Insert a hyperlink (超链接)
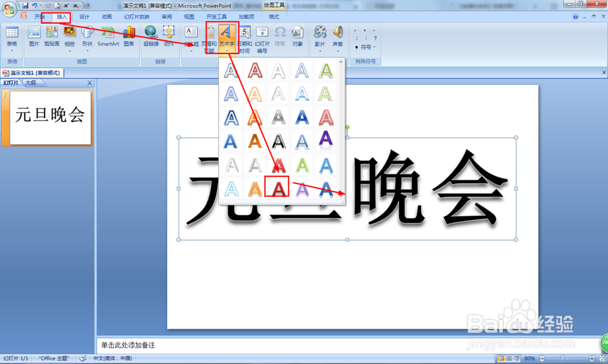This screenshot has width=608, height=364. (151, 36)
